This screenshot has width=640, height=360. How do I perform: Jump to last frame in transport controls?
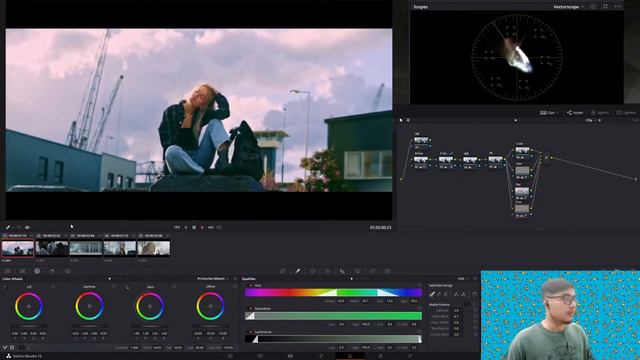click(211, 227)
